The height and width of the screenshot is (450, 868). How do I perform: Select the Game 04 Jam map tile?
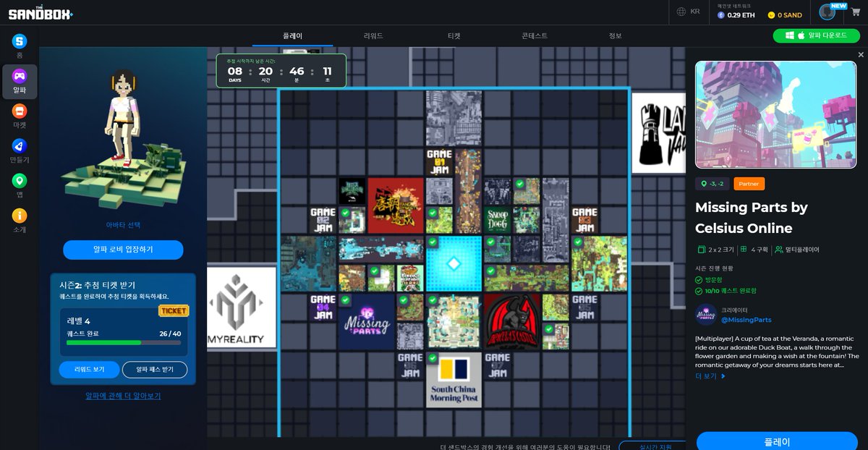(x=323, y=307)
